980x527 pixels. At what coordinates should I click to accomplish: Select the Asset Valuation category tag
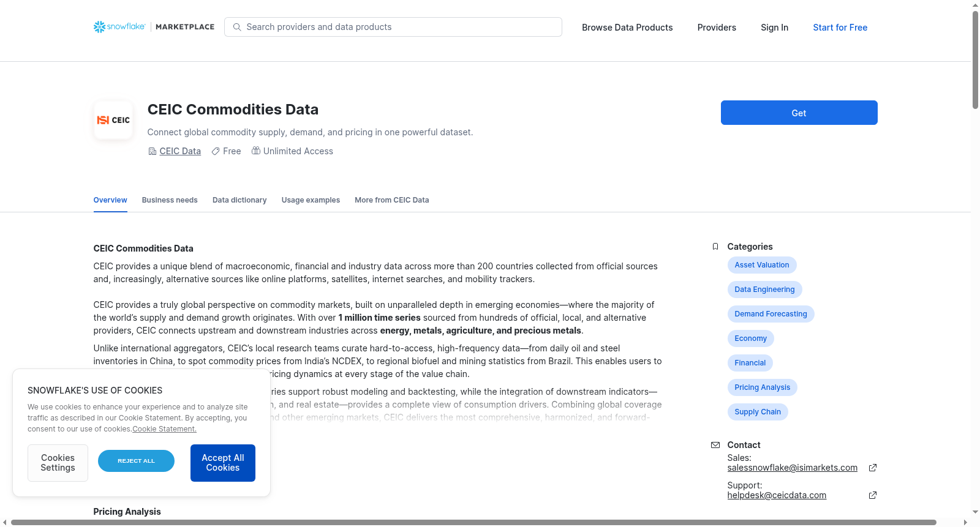[x=762, y=265]
